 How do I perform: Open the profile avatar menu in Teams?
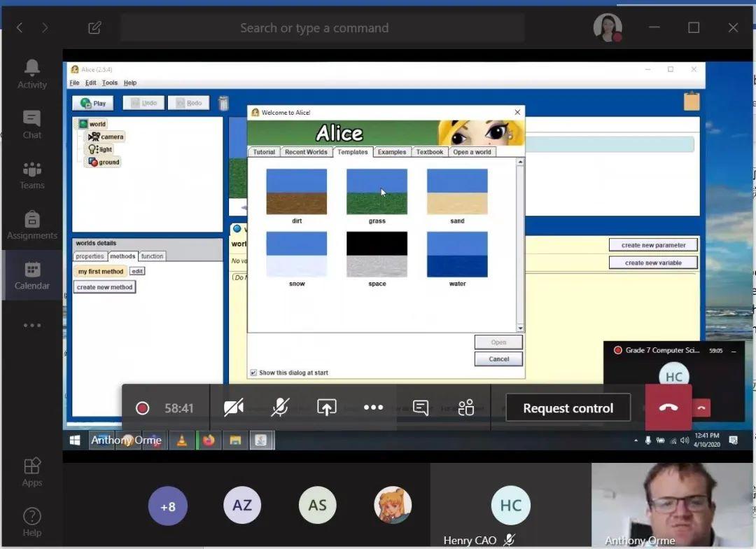[x=608, y=27]
